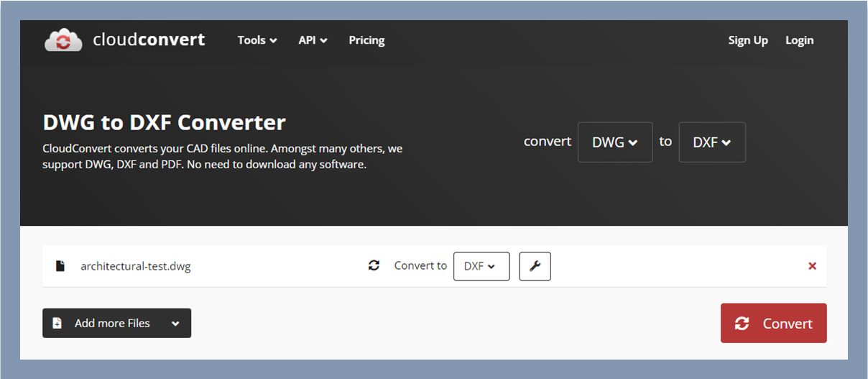Click the CloudConvert cloud logo icon
868x379 pixels.
(x=63, y=40)
